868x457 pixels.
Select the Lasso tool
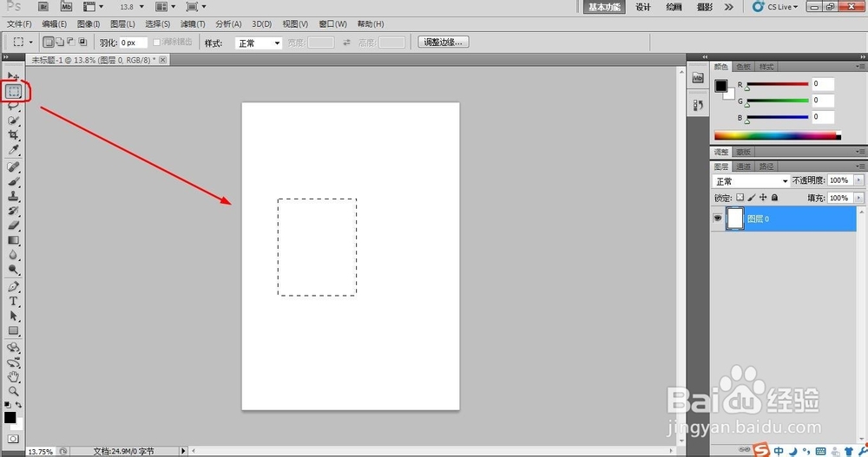13,106
